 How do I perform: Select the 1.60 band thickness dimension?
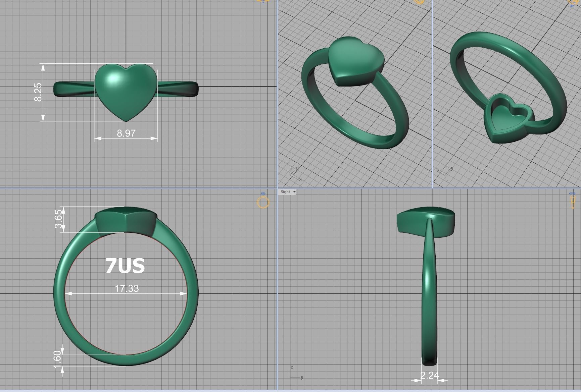click(x=57, y=360)
